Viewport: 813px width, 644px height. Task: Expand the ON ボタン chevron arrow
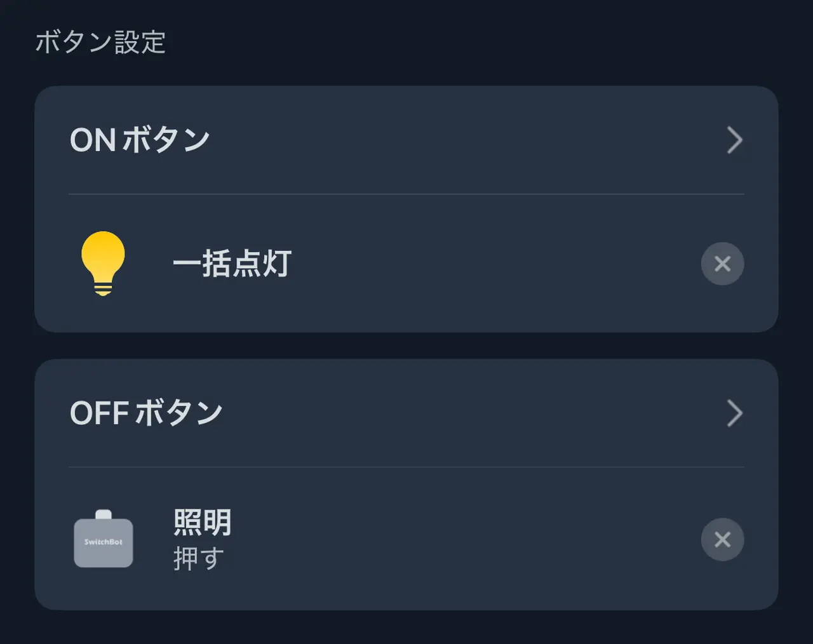click(x=734, y=140)
